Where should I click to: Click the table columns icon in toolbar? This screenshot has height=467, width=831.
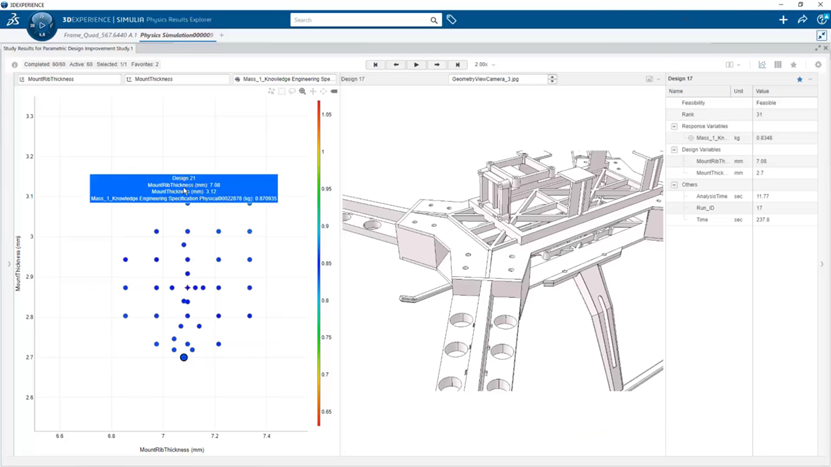point(777,65)
